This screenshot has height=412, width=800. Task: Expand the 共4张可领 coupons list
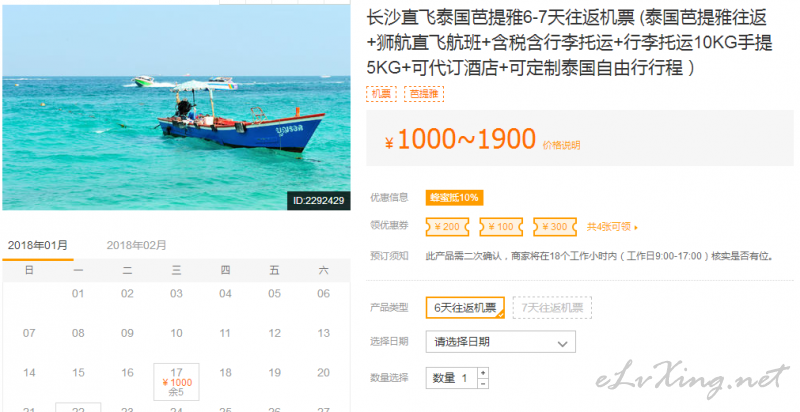click(612, 227)
